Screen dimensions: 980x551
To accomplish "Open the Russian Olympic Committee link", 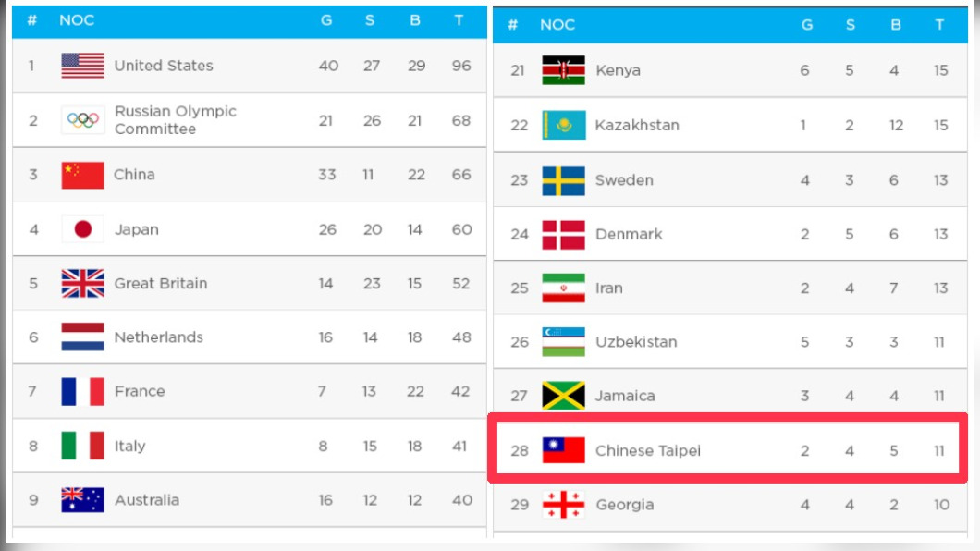I will click(x=176, y=120).
